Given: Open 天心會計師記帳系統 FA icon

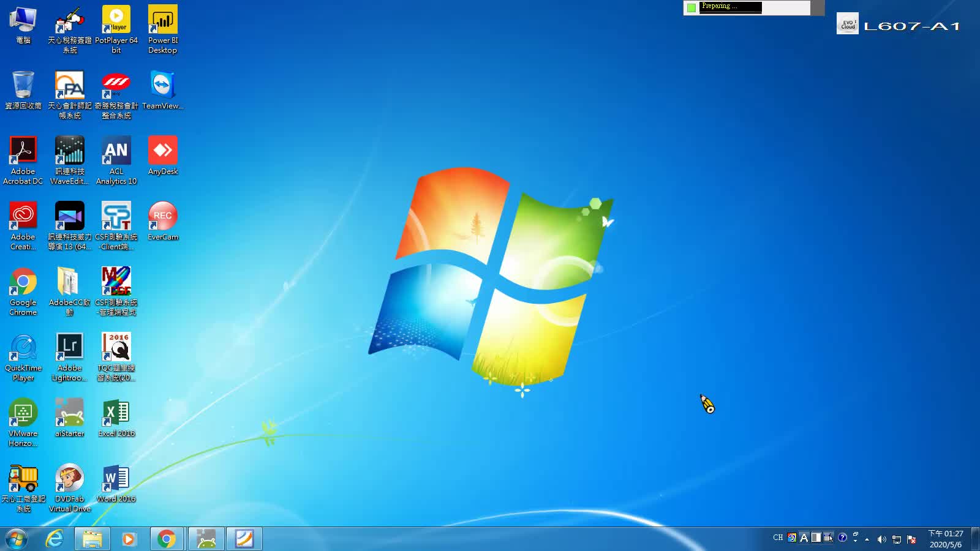Looking at the screenshot, I should (70, 95).
